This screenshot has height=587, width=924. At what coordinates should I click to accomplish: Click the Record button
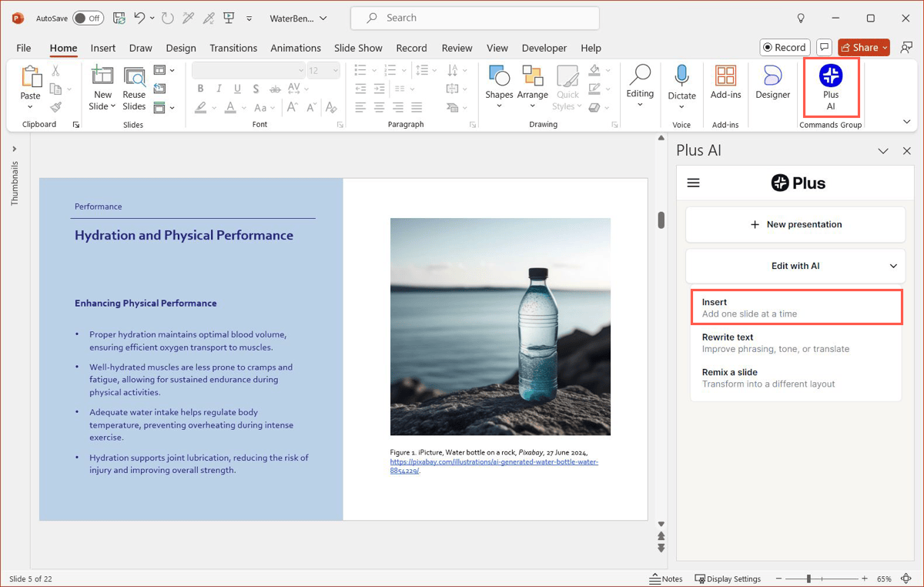tap(785, 48)
